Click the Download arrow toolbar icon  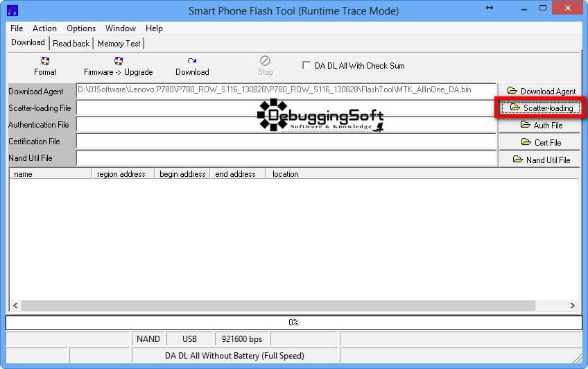pos(192,61)
